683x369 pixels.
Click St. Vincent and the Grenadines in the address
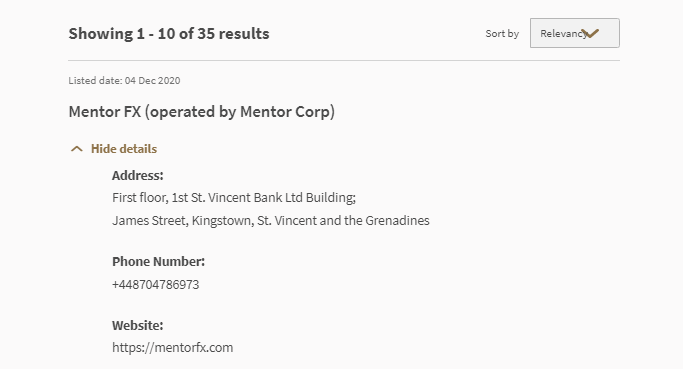(343, 220)
